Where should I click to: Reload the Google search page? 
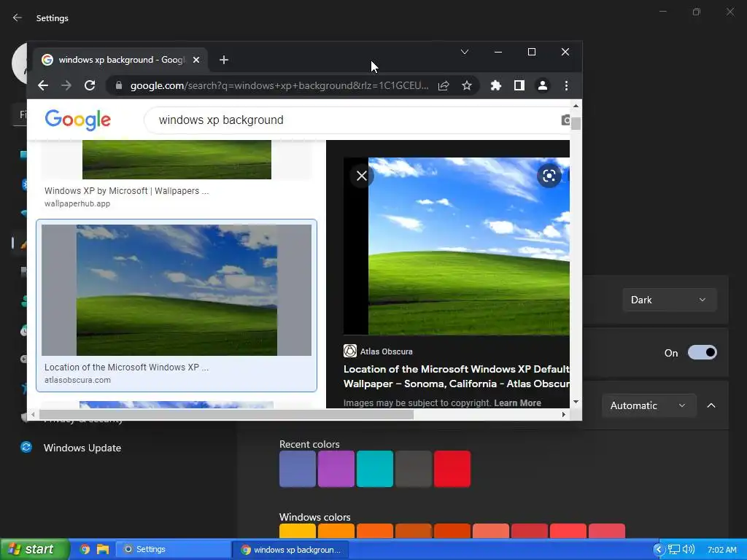tap(90, 85)
